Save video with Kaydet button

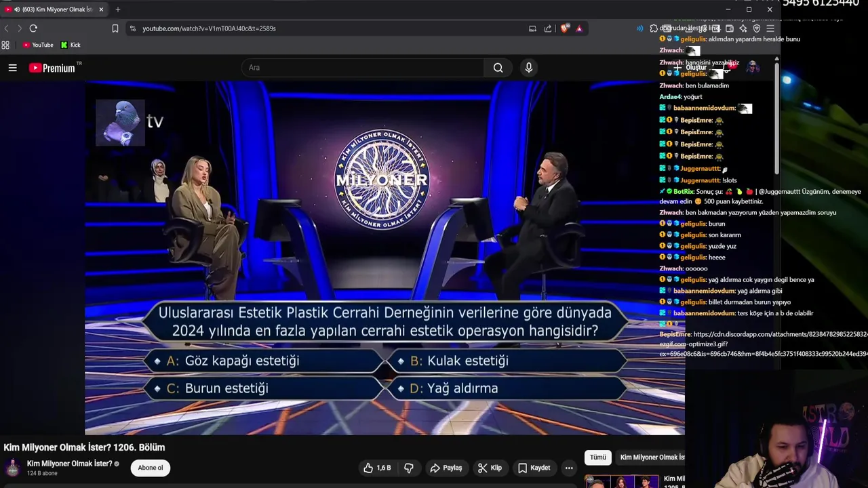tap(534, 468)
